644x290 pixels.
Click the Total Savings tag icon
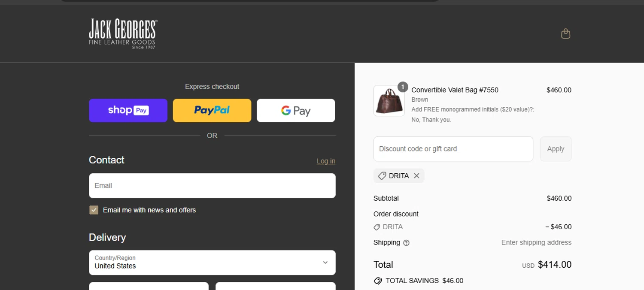pos(378,281)
